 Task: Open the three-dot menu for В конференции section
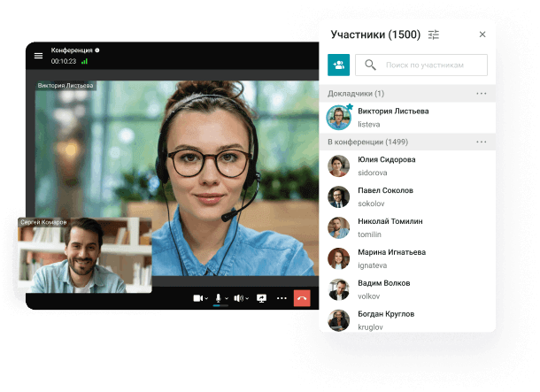point(482,142)
